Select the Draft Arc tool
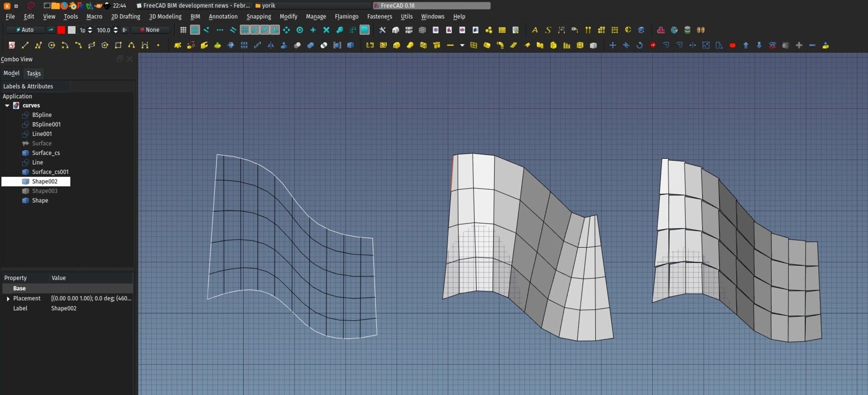868x395 pixels. tap(65, 45)
